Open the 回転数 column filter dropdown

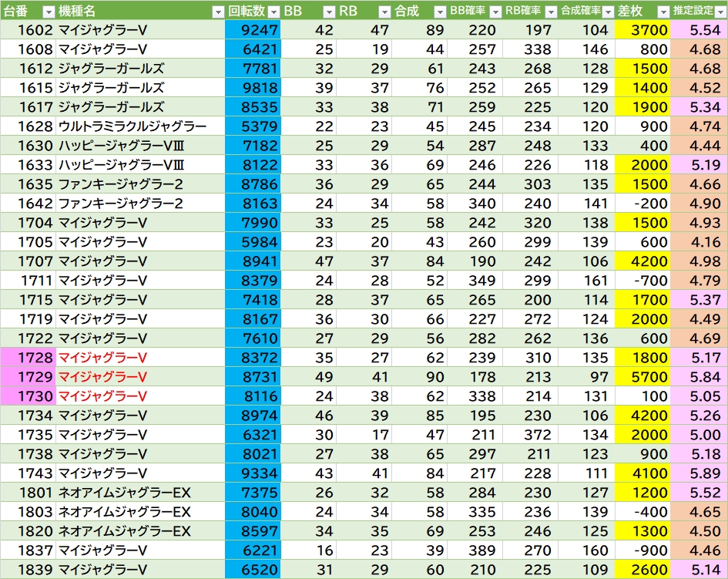coord(273,12)
